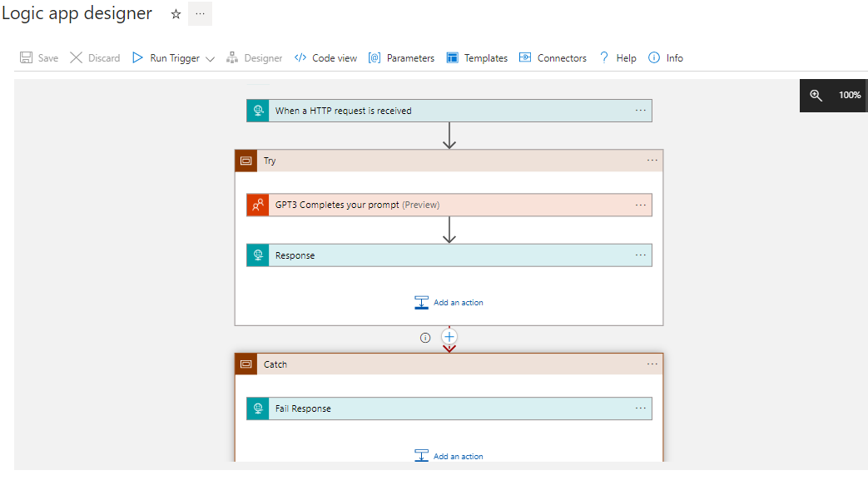Click the Run Trigger play icon
The height and width of the screenshot is (485, 868).
[x=138, y=58]
